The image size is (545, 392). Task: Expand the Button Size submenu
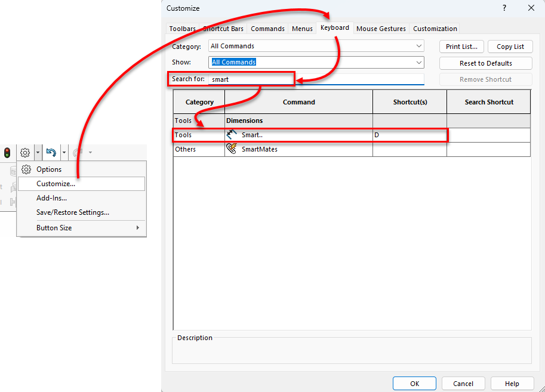pyautogui.click(x=81, y=228)
